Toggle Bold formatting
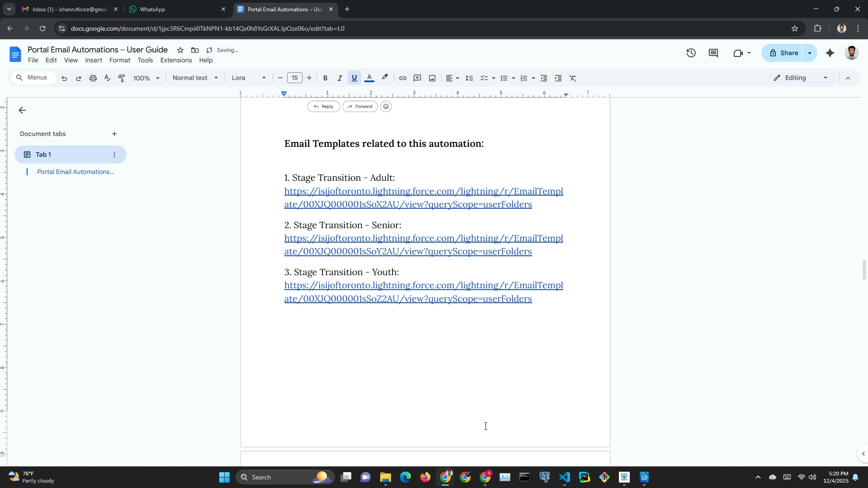Screen dimensions: 868x488 coord(325,78)
